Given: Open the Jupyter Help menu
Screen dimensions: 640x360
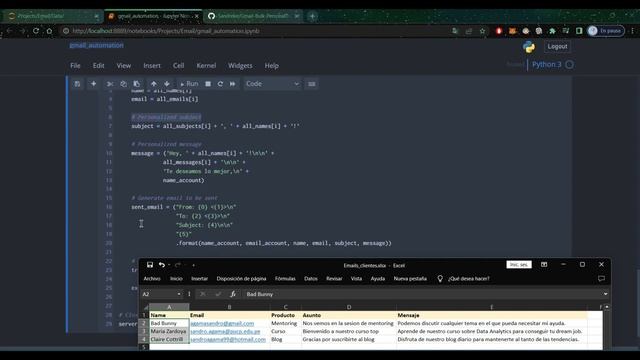Looking at the screenshot, I should pos(271,66).
